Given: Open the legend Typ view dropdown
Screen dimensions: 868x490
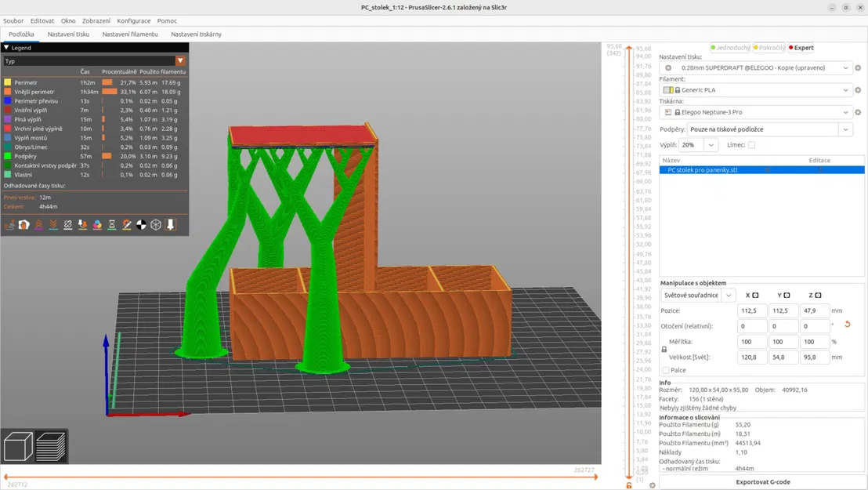Looking at the screenshot, I should click(x=180, y=61).
